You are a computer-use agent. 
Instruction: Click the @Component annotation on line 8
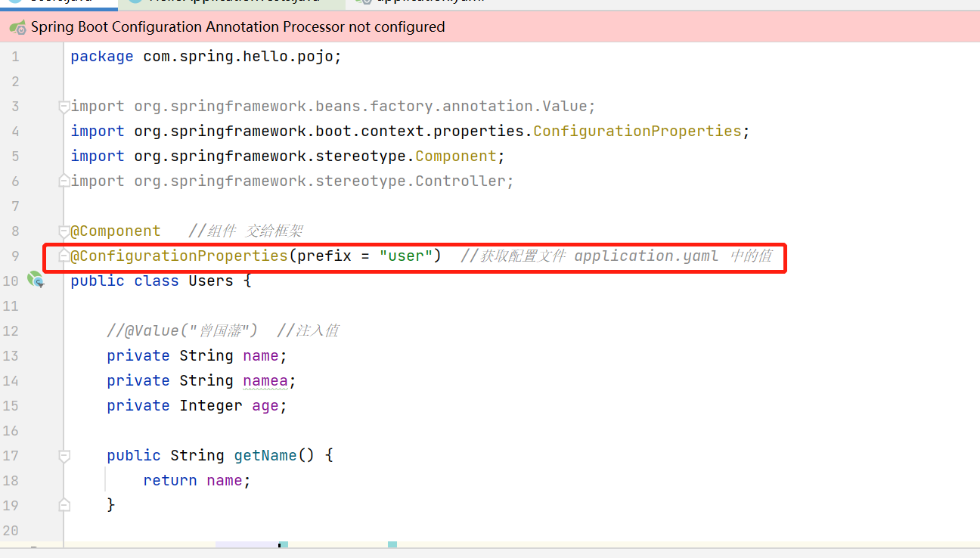click(116, 231)
